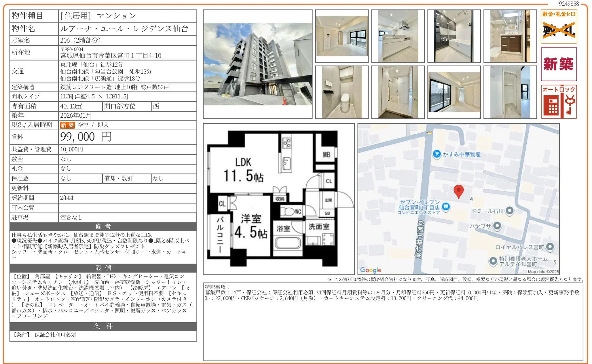Click the 新築 red badge icon

559,64
